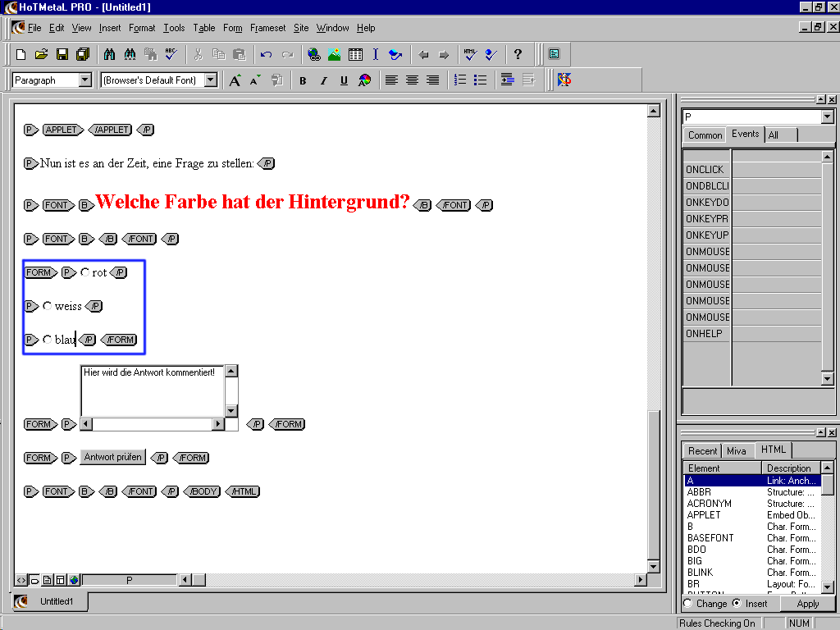The image size is (840, 630).
Task: Choose the Change radio option
Action: (687, 604)
